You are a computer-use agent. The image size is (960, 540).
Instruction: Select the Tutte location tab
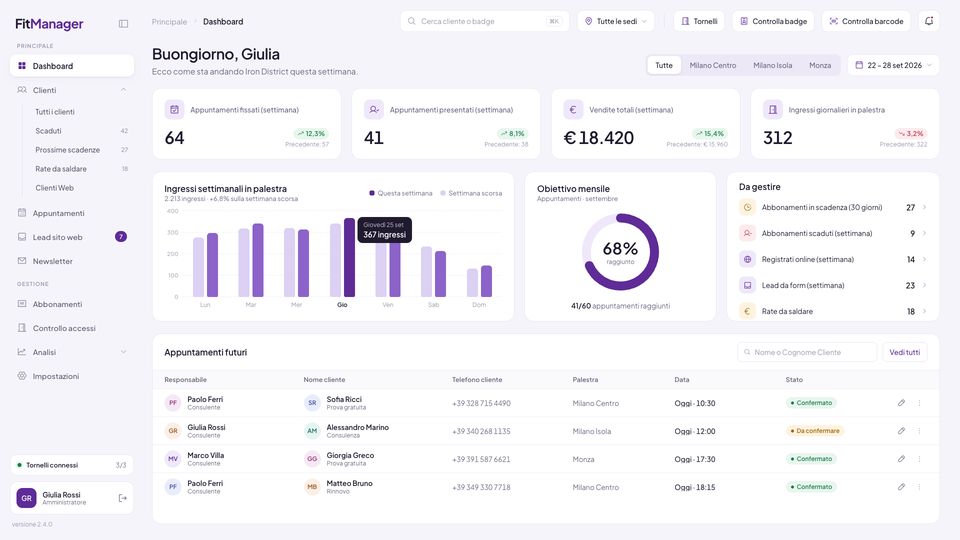[x=664, y=65]
